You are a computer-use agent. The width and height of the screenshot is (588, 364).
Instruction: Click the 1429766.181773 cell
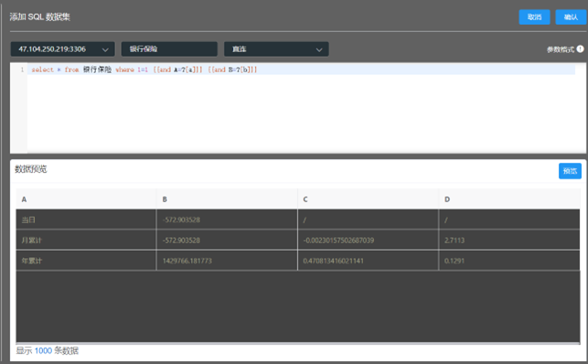tap(227, 261)
